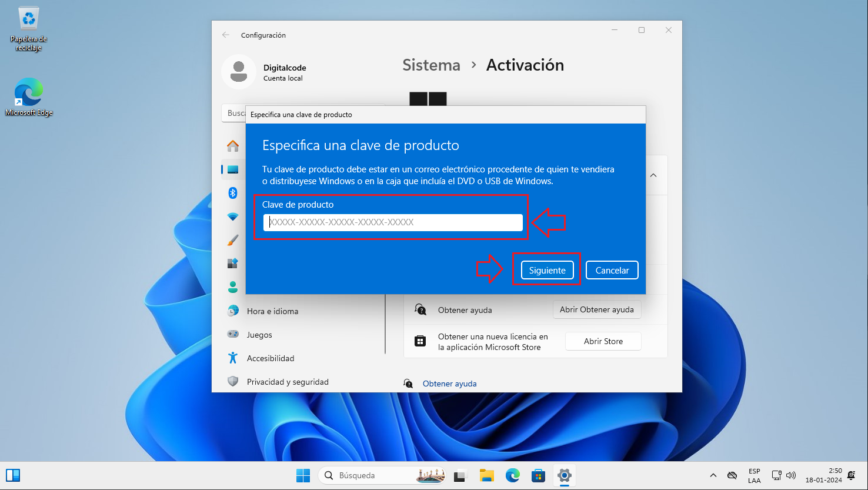The image size is (868, 490).
Task: Click the volume speaker icon in tray
Action: (x=791, y=475)
